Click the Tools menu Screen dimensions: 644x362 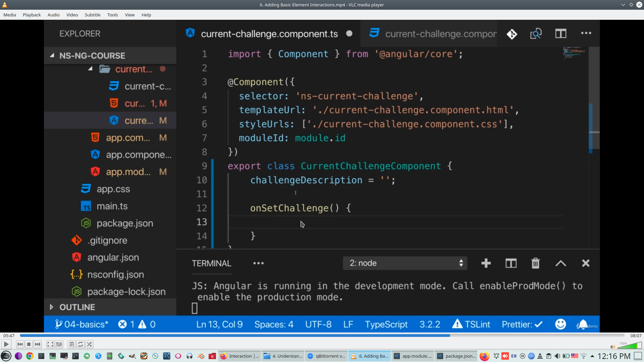tap(112, 15)
